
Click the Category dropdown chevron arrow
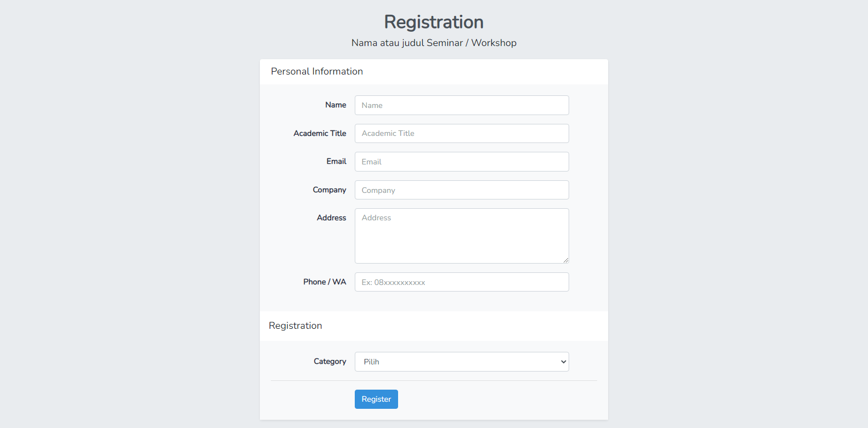563,362
